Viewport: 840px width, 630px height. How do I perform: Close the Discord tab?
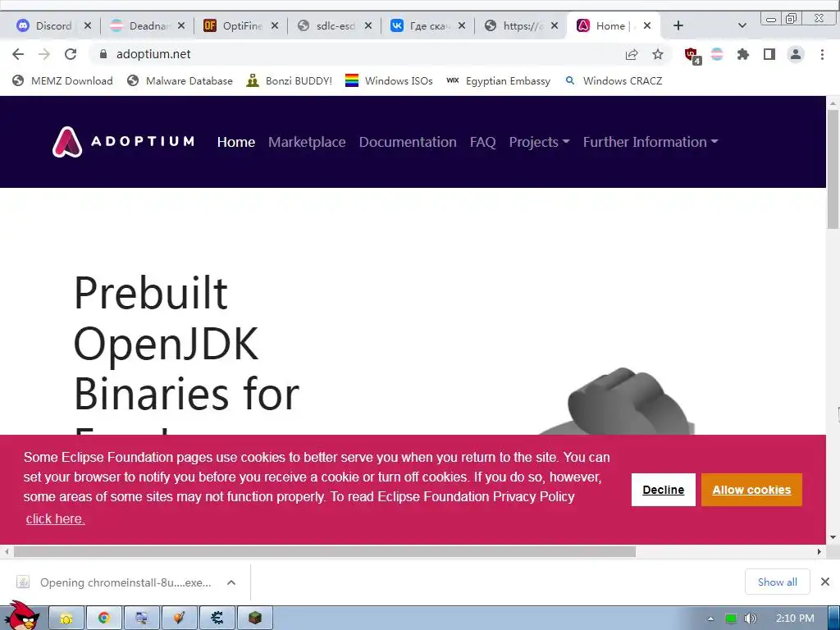click(88, 25)
